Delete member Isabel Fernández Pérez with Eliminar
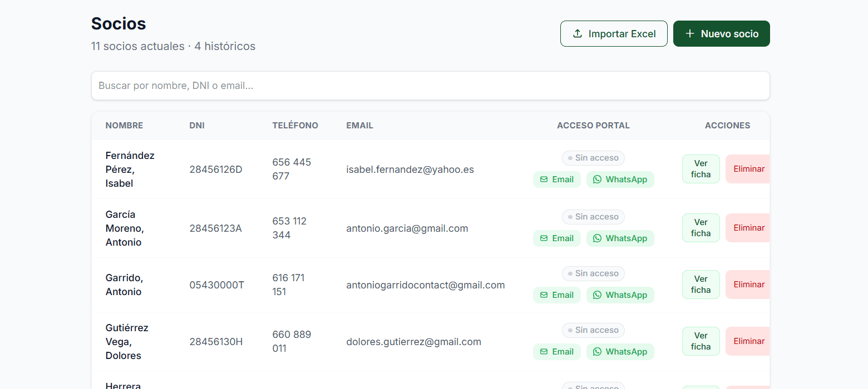The image size is (868, 389). point(748,169)
